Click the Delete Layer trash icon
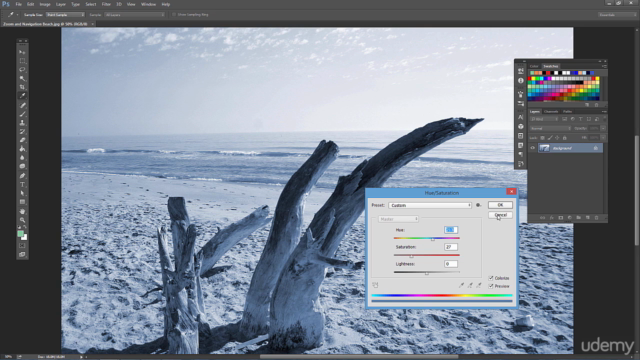 pyautogui.click(x=596, y=218)
